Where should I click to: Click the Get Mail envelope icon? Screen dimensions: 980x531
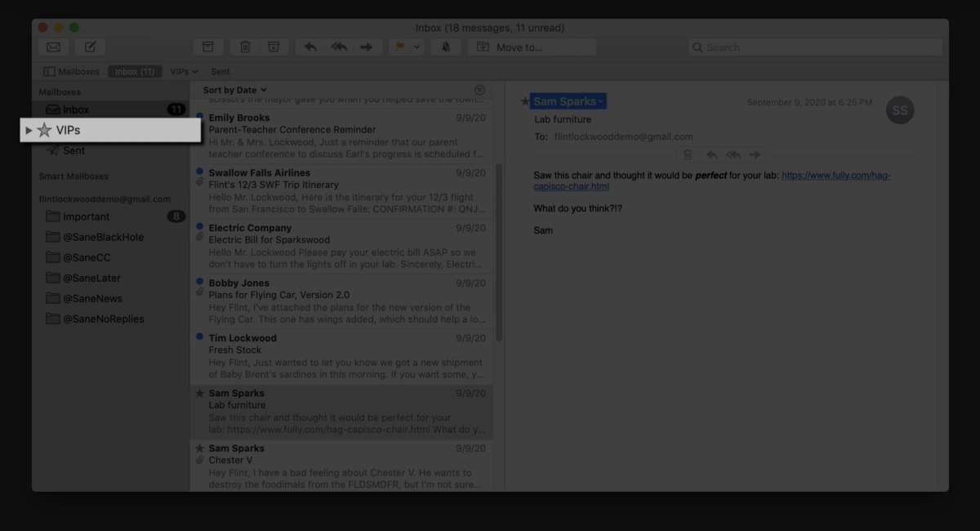(x=53, y=47)
